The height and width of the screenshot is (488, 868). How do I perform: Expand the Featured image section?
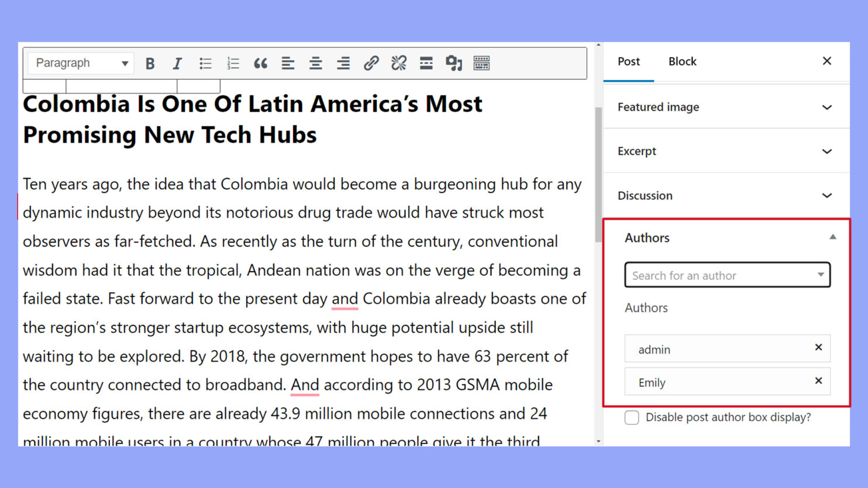(x=827, y=107)
